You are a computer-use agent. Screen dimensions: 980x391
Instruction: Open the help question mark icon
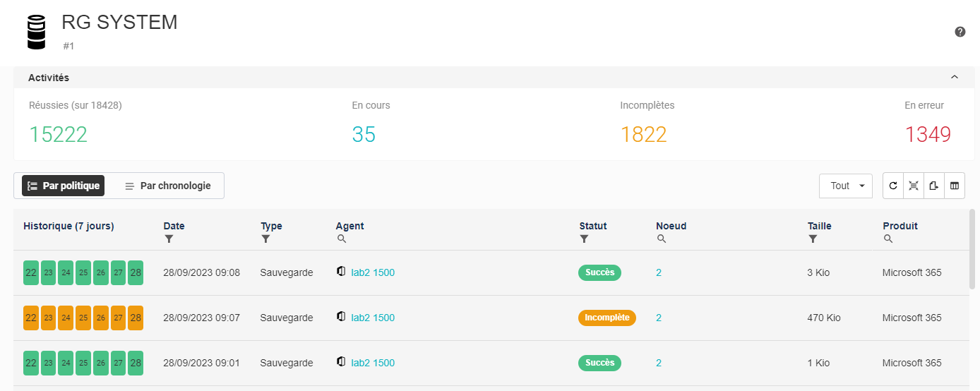pos(960,32)
